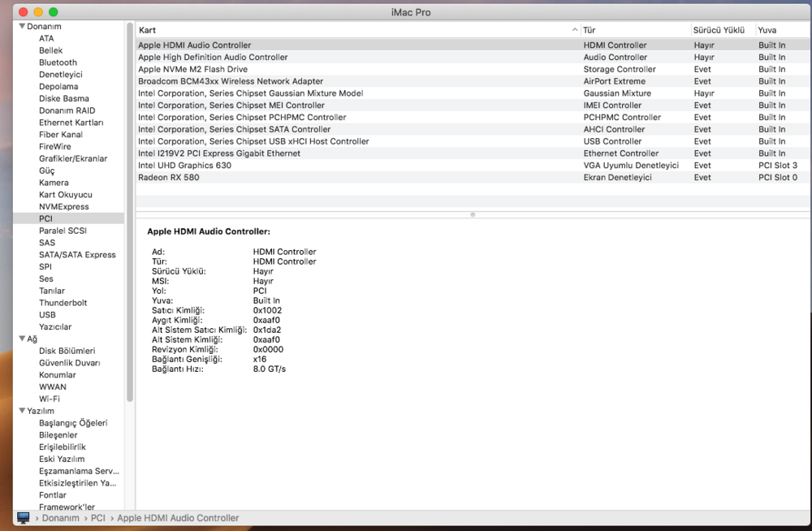Click the green zoom button of the iMac Pro window

54,12
